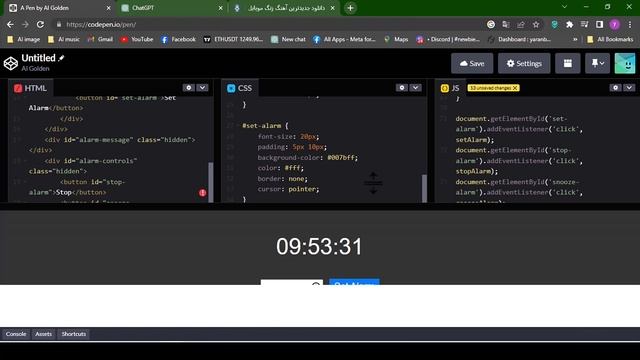Open the YouTube bookmark
Screen dimensions: 640x360
pyautogui.click(x=137, y=39)
